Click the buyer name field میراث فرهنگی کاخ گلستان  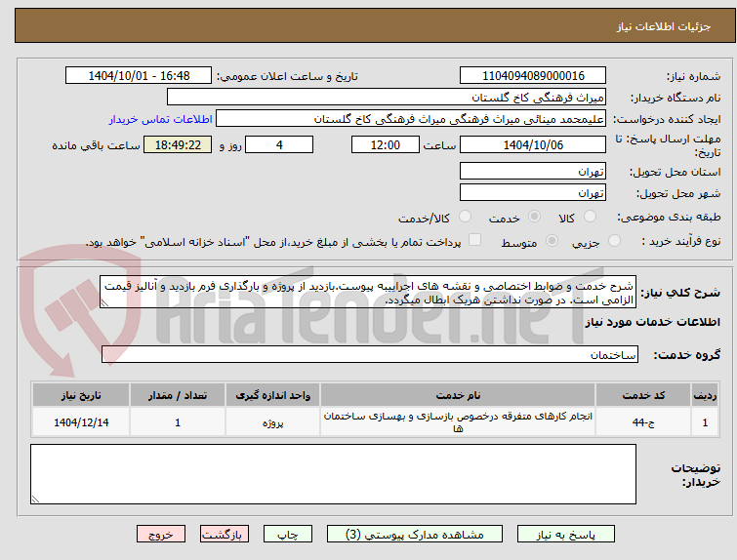(387, 98)
